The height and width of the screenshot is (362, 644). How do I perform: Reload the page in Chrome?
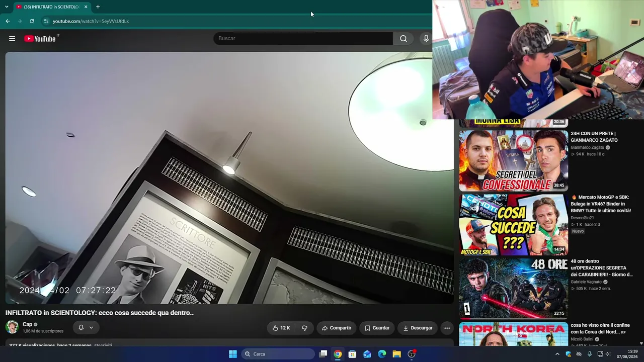pyautogui.click(x=32, y=21)
